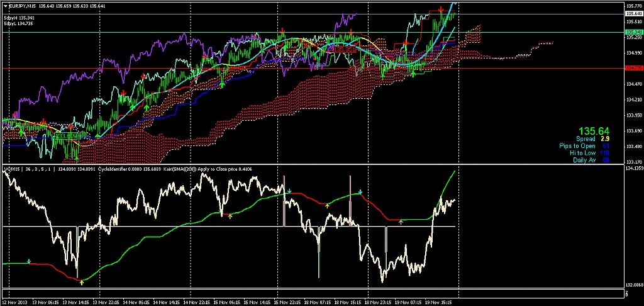Click the Pips to Open label
Screen dimensions: 644x306
[577, 146]
